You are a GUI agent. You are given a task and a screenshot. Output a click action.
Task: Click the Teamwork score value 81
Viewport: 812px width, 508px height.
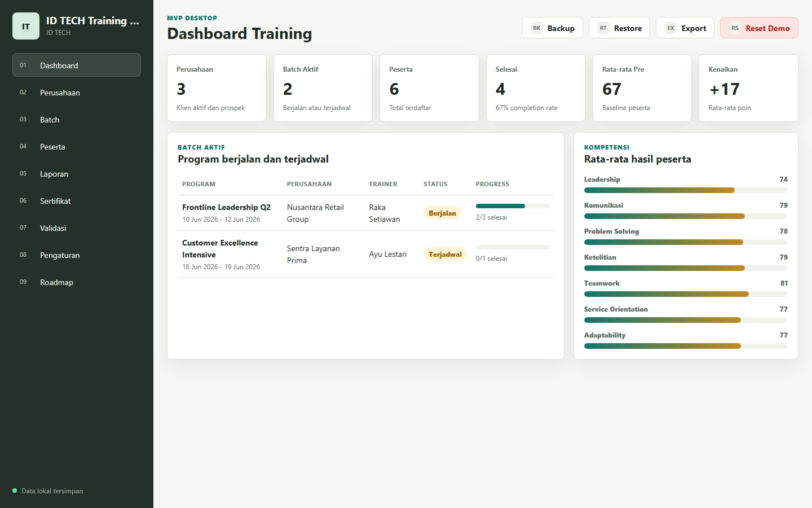pos(784,283)
